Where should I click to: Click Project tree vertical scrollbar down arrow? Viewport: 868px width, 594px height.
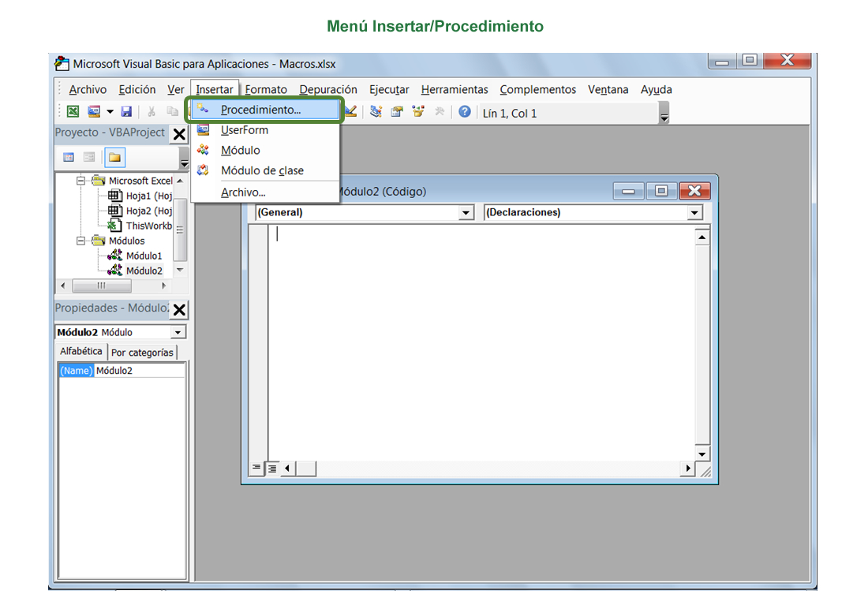(180, 270)
